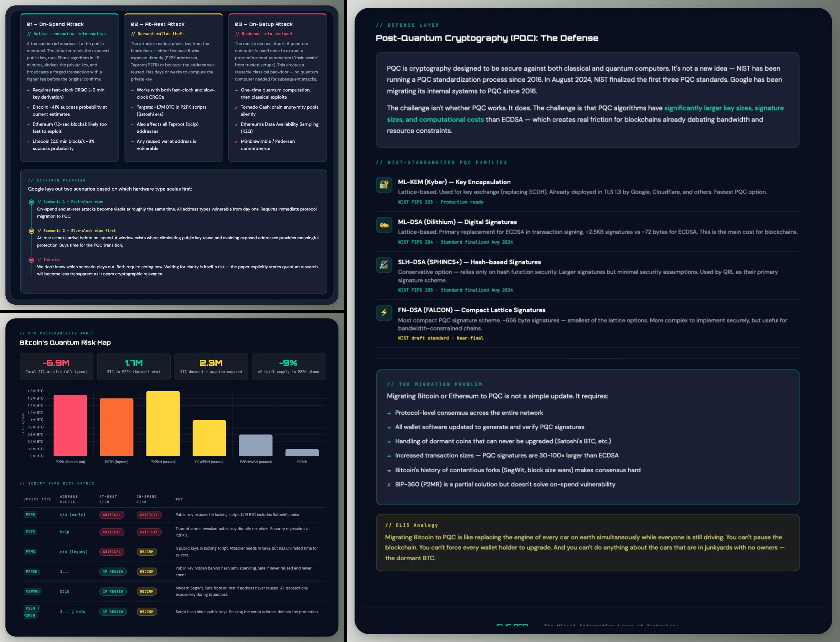Click the ML-DSA Dilithium signature icon
Image resolution: width=840 pixels, height=642 pixels.
point(384,225)
